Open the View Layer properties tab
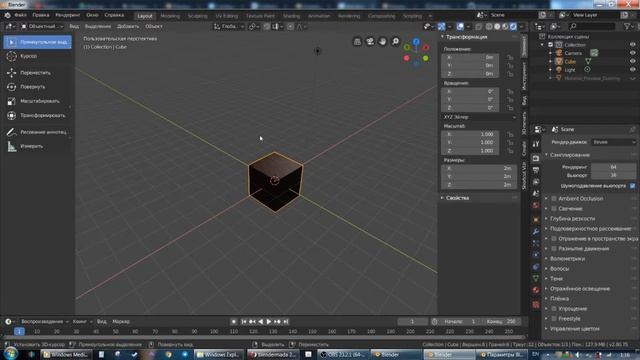The image size is (640, 360). click(536, 182)
